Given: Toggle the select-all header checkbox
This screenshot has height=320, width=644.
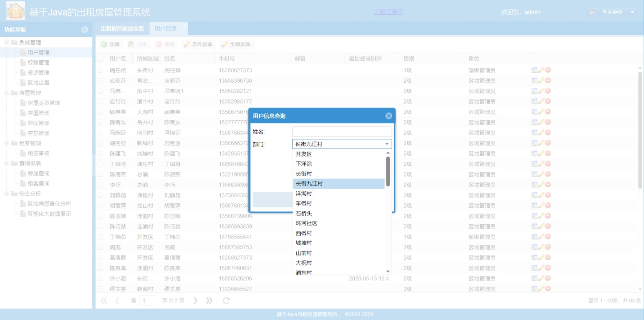Looking at the screenshot, I should 100,59.
